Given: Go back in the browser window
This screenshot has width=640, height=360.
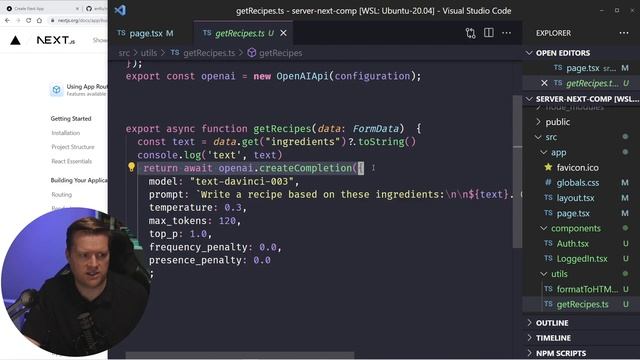Looking at the screenshot, I should [7, 20].
